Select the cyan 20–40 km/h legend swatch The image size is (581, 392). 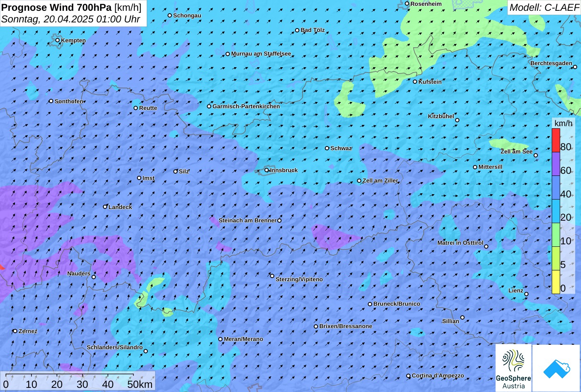(556, 211)
